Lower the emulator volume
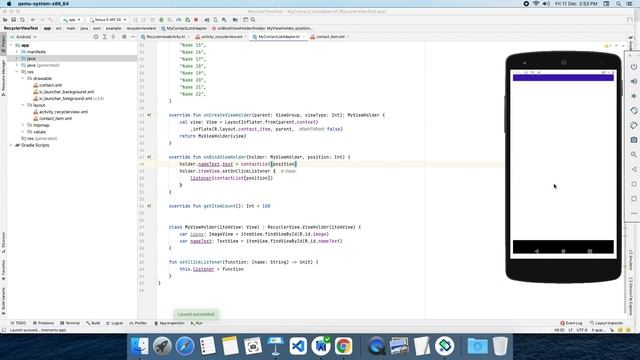 633,96
